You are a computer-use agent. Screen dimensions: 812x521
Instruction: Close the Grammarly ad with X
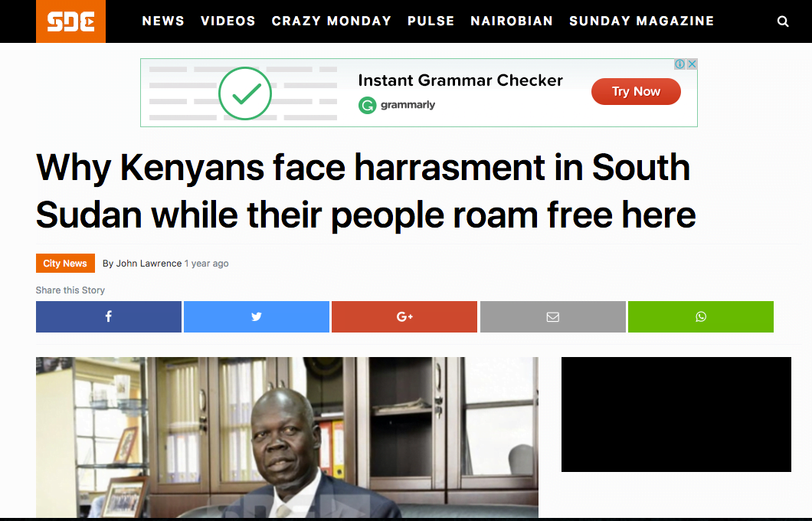pos(692,64)
